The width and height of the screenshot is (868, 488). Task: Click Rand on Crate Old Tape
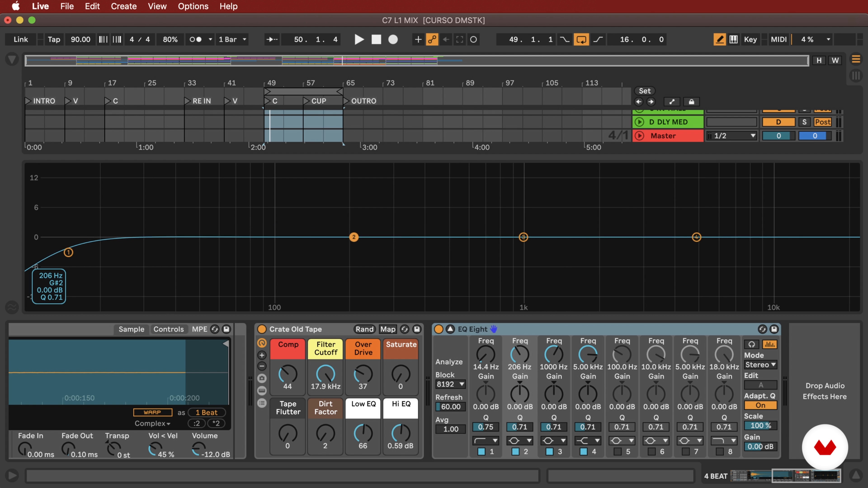click(x=364, y=329)
